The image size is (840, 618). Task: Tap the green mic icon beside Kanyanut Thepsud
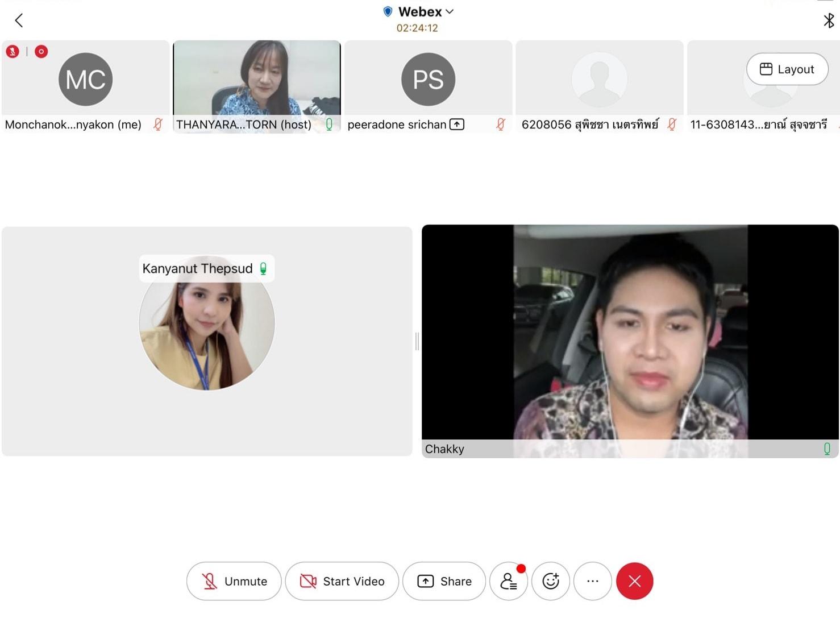(x=263, y=268)
